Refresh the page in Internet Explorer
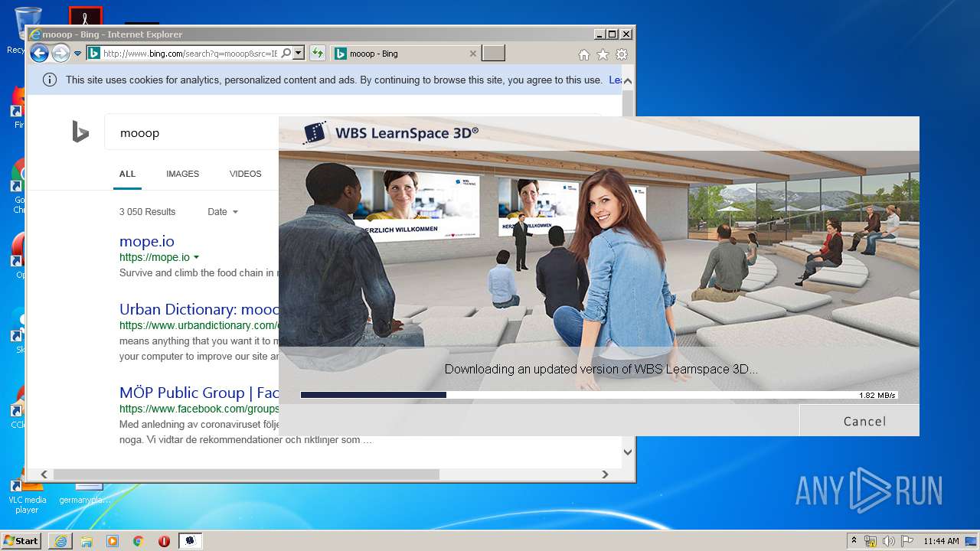Screen dimensions: 980x551 (318, 54)
